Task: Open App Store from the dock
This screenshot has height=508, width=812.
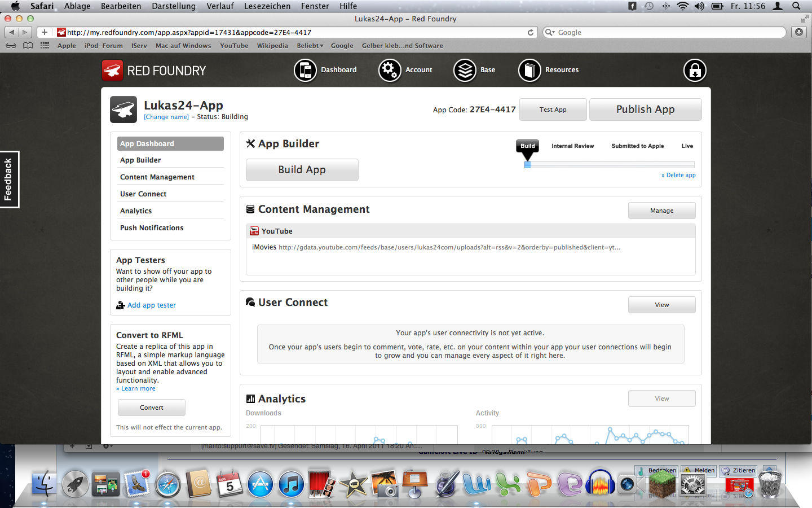Action: pyautogui.click(x=260, y=484)
